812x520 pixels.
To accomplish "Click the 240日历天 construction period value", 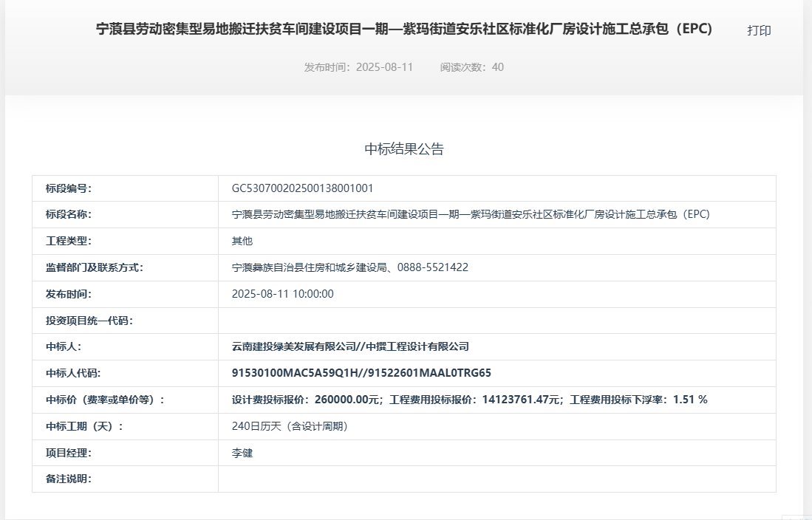I will pos(289,426).
